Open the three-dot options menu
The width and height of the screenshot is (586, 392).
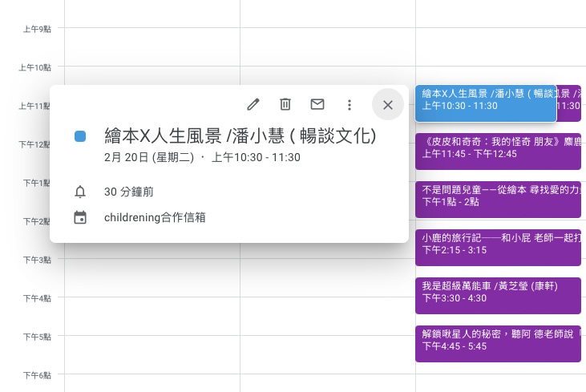(350, 104)
